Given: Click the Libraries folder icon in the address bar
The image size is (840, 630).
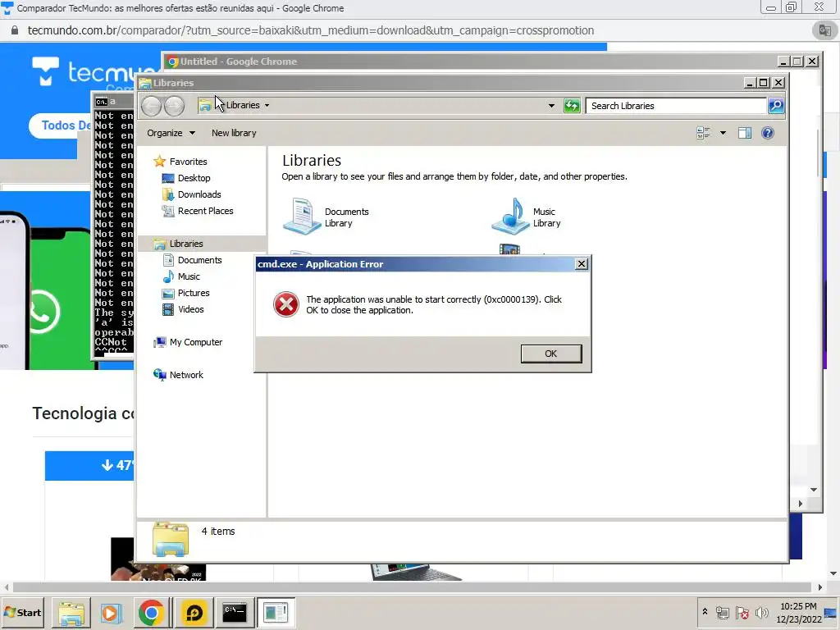Looking at the screenshot, I should [x=204, y=106].
